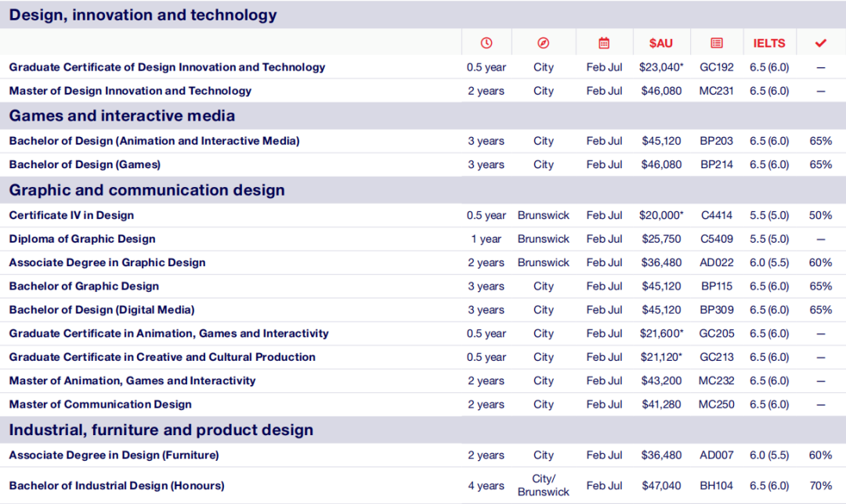
Task: Click Associate Degree in Design (Furniture) title
Action: 114,455
